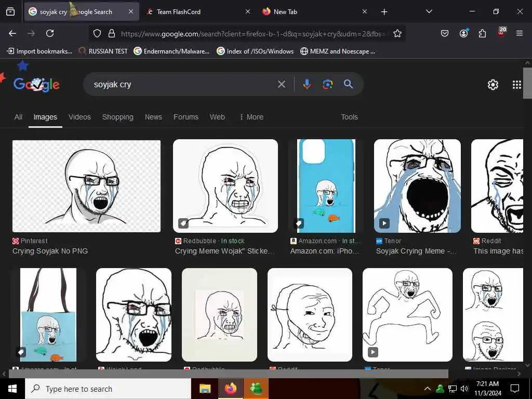
Task: Switch to the New Tab tab
Action: (314, 12)
